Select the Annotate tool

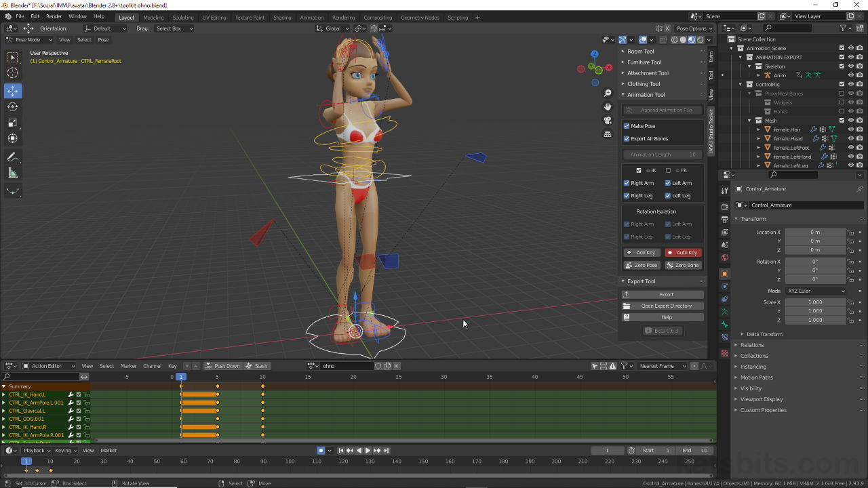13,157
